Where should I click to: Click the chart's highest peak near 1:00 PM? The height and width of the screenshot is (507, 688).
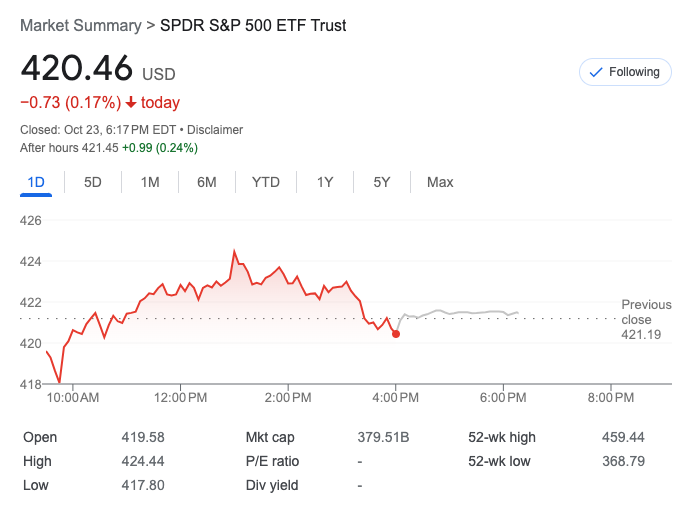coord(234,251)
